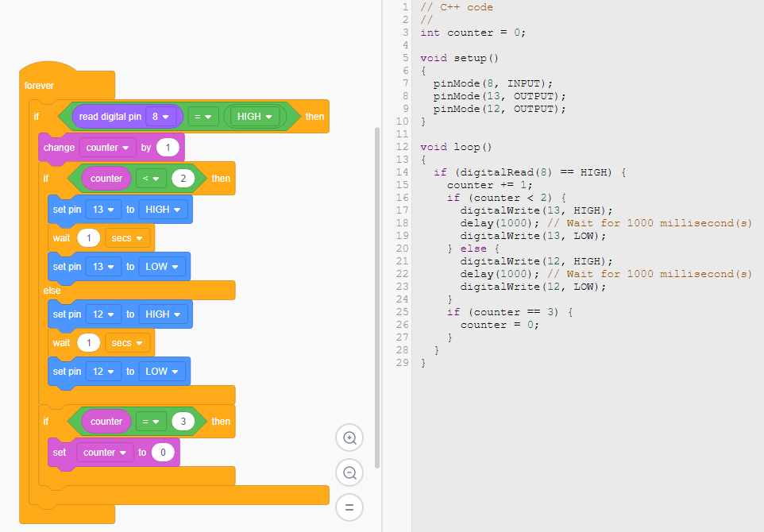Open secs unit dropdown in first wait block

point(127,238)
